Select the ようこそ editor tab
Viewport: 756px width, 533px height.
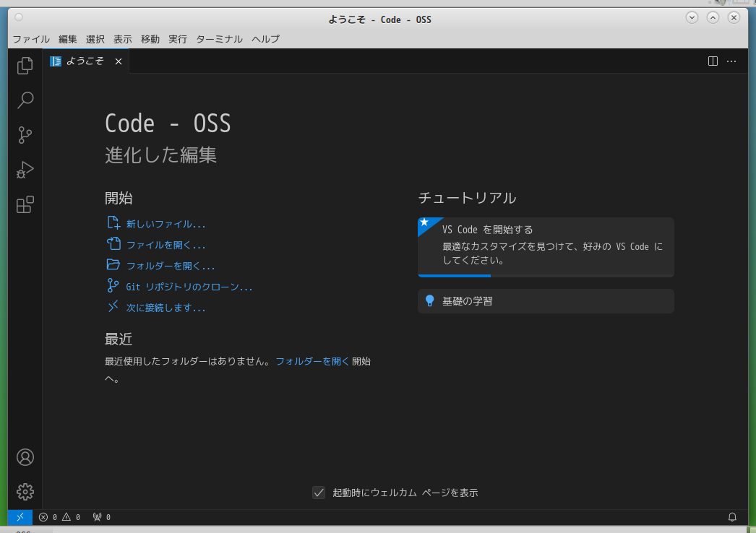pos(86,61)
